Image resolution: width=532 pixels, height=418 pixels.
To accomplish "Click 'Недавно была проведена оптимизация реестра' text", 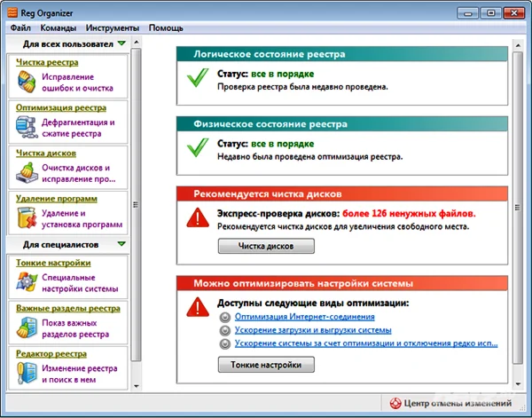I will 309,157.
